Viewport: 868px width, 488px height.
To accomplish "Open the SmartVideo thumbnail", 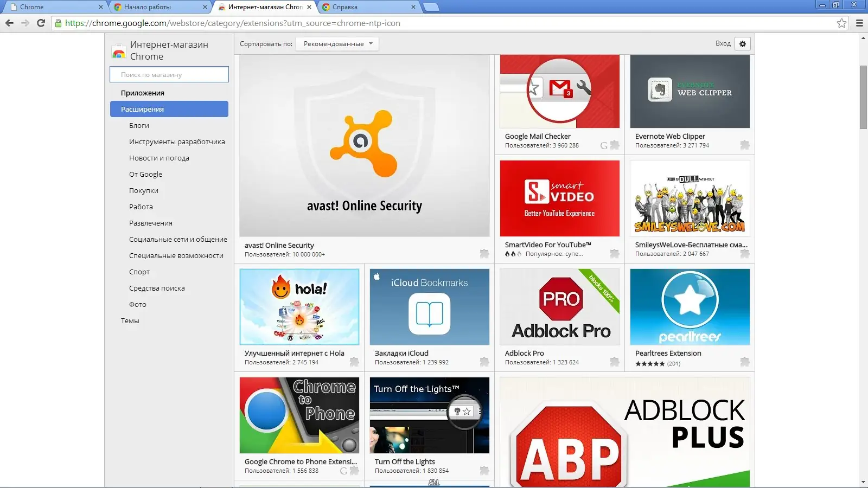I will coord(560,198).
